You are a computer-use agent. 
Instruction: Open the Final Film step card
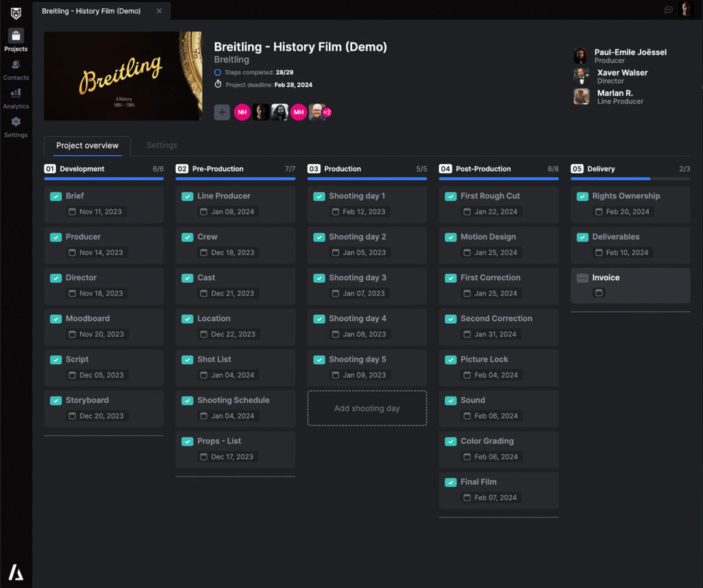[x=498, y=490]
